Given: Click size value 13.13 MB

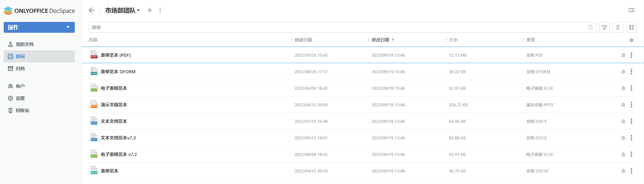Looking at the screenshot, I should (x=458, y=55).
